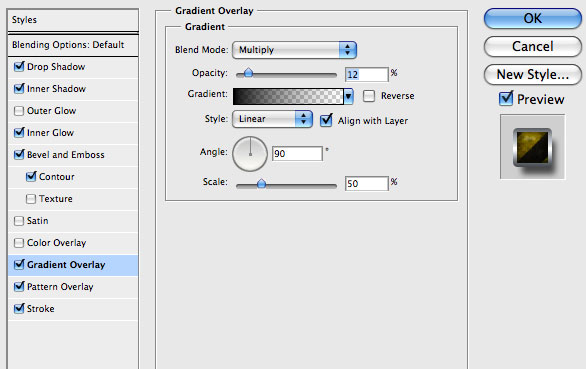The width and height of the screenshot is (586, 369).
Task: Click the Angle dial control
Action: (x=250, y=154)
